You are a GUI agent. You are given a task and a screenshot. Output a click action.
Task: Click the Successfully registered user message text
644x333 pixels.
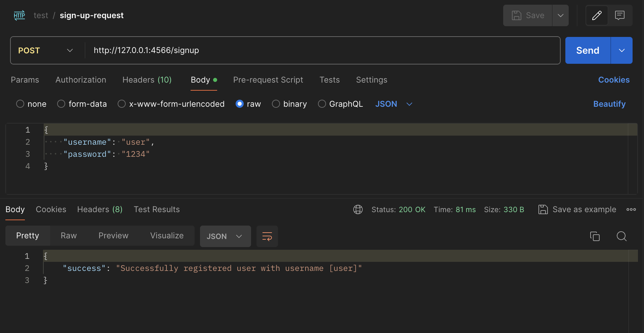(239, 269)
